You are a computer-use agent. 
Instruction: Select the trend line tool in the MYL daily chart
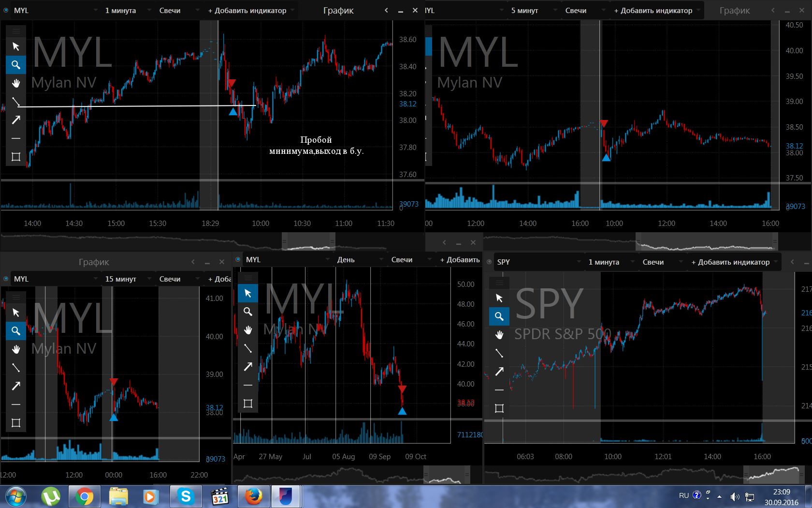pos(248,348)
